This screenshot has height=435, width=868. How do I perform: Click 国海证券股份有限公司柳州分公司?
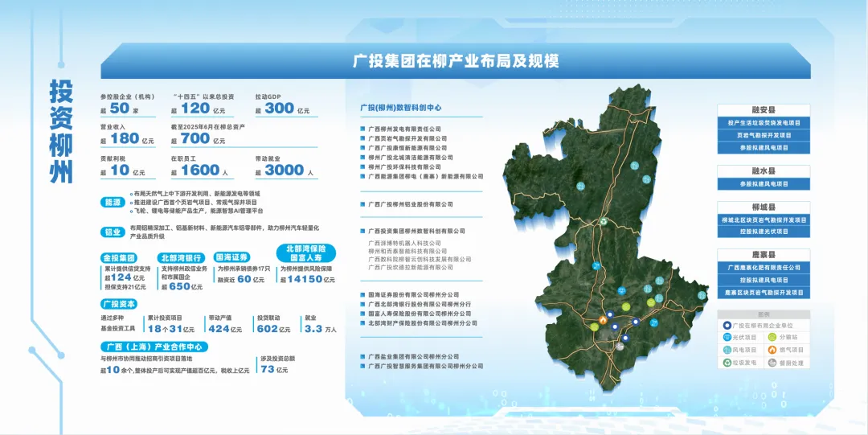pyautogui.click(x=414, y=295)
